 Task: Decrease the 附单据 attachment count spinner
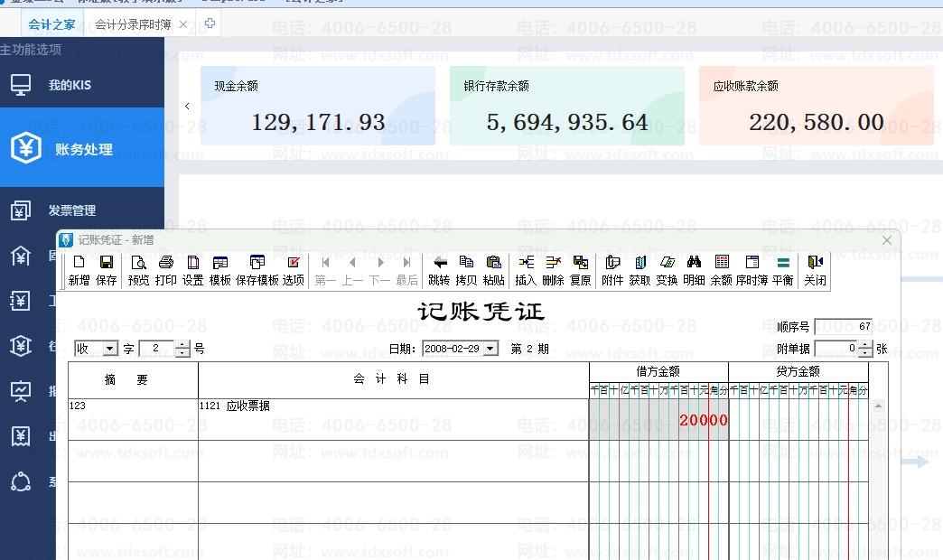(866, 353)
